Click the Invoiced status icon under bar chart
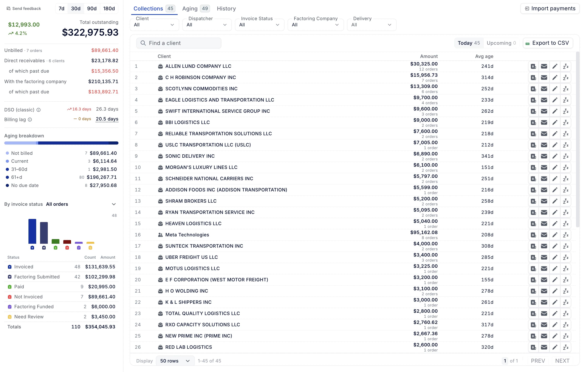Image resolution: width=588 pixels, height=372 pixels. point(32,248)
